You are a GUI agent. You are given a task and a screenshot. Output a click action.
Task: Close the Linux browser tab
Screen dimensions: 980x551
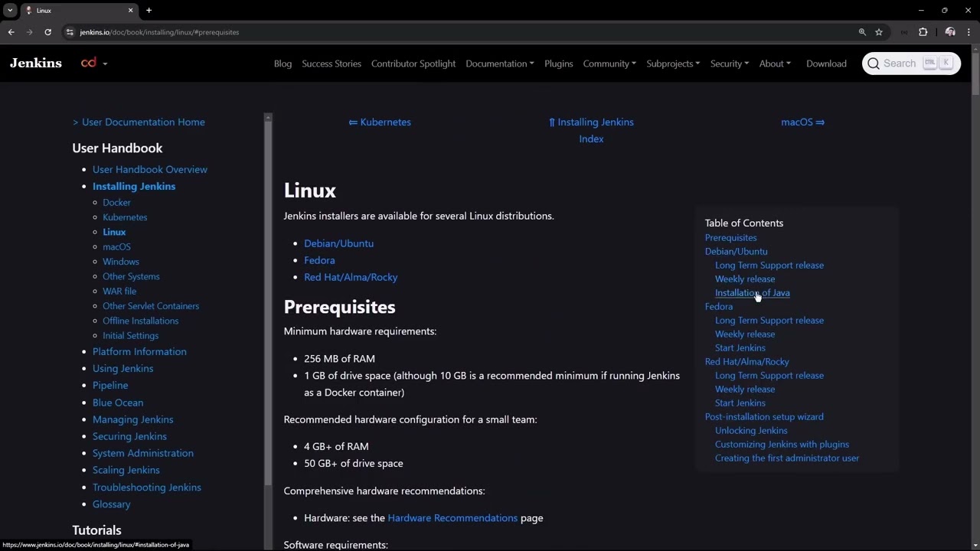click(130, 11)
